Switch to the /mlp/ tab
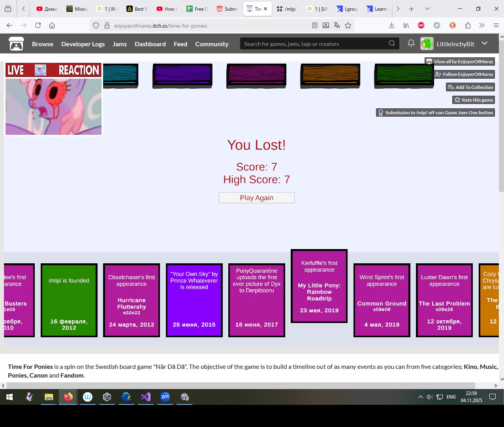The image size is (504, 427). 287,9
